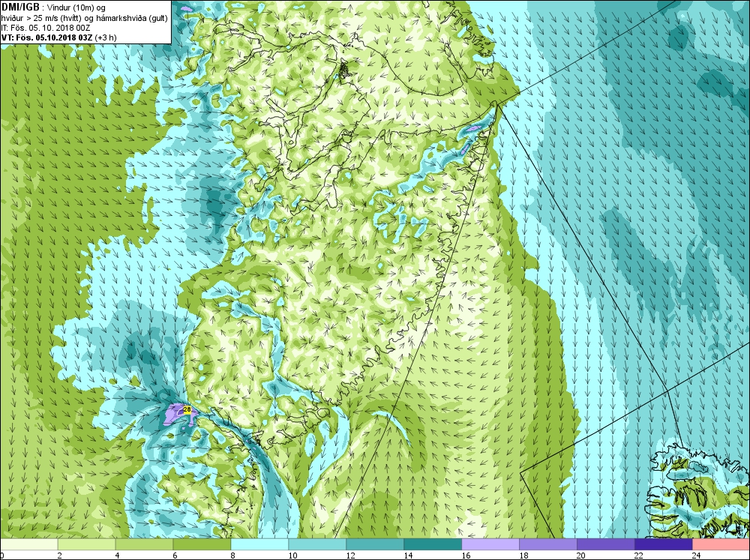The image size is (750, 560).
Task: Select the pink above-24 m/s swatch
Action: coord(721,545)
